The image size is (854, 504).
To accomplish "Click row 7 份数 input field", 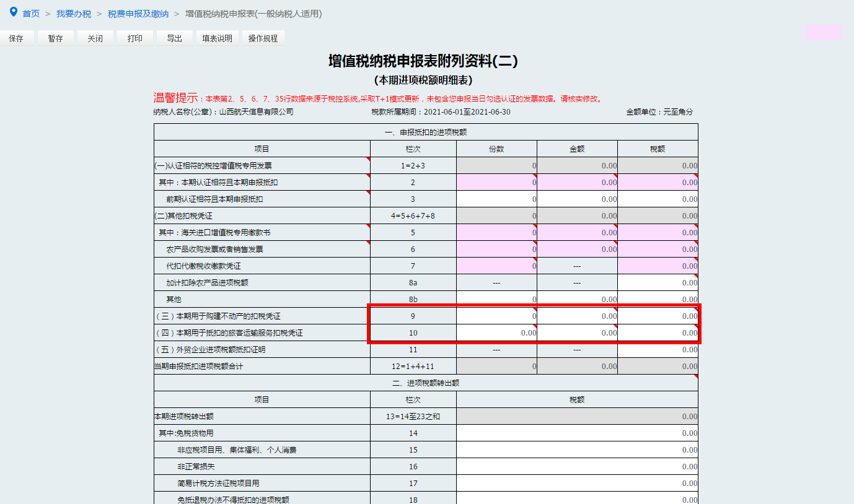I will pos(496,266).
